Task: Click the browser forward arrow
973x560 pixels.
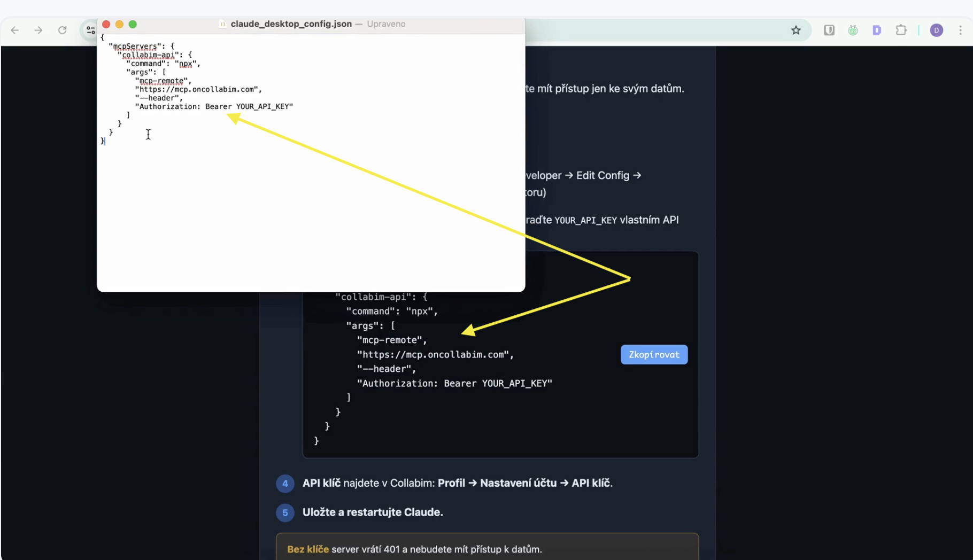Action: tap(38, 30)
